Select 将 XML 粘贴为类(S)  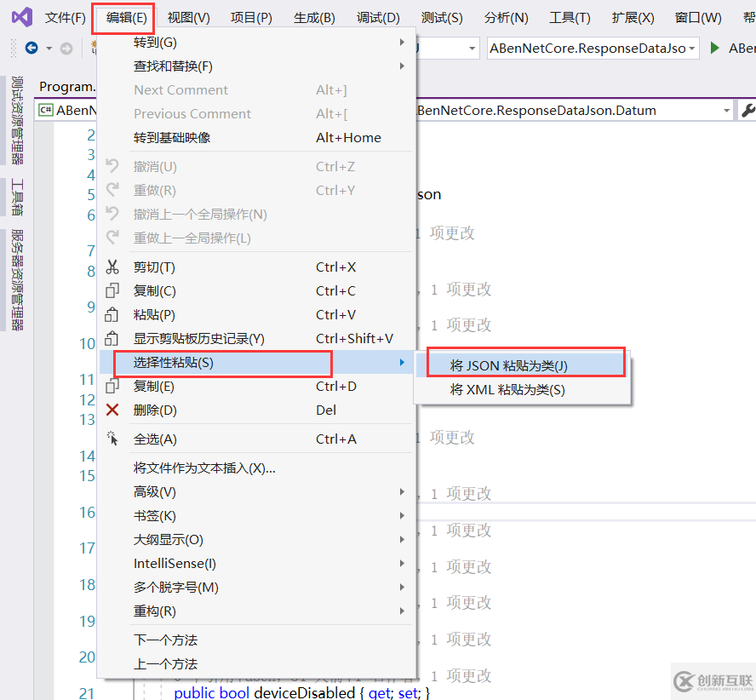pyautogui.click(x=522, y=389)
